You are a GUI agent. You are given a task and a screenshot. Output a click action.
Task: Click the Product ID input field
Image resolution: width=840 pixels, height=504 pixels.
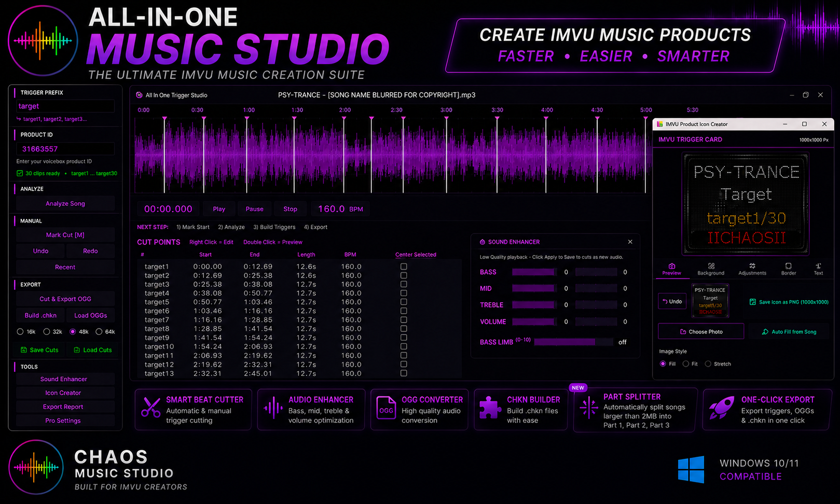tap(65, 149)
